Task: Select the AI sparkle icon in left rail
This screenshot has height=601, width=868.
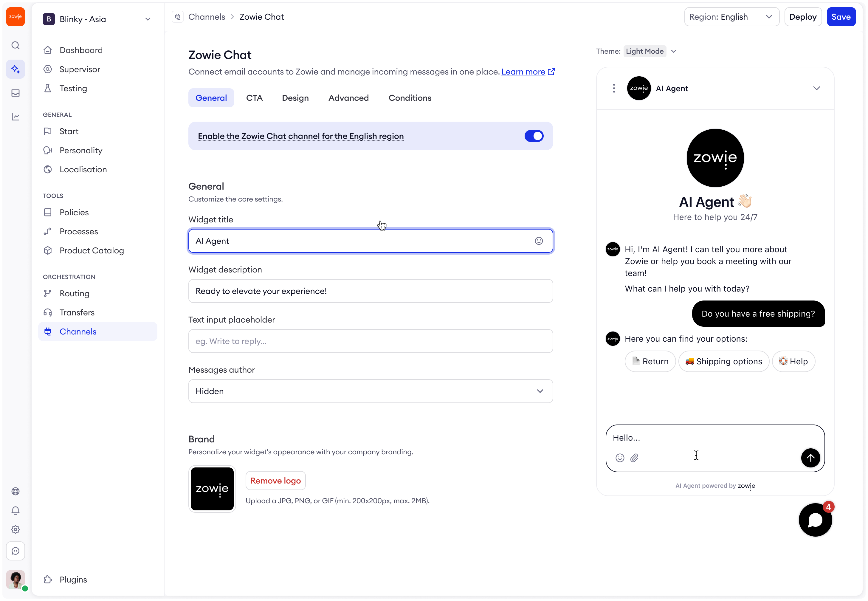Action: click(x=15, y=69)
